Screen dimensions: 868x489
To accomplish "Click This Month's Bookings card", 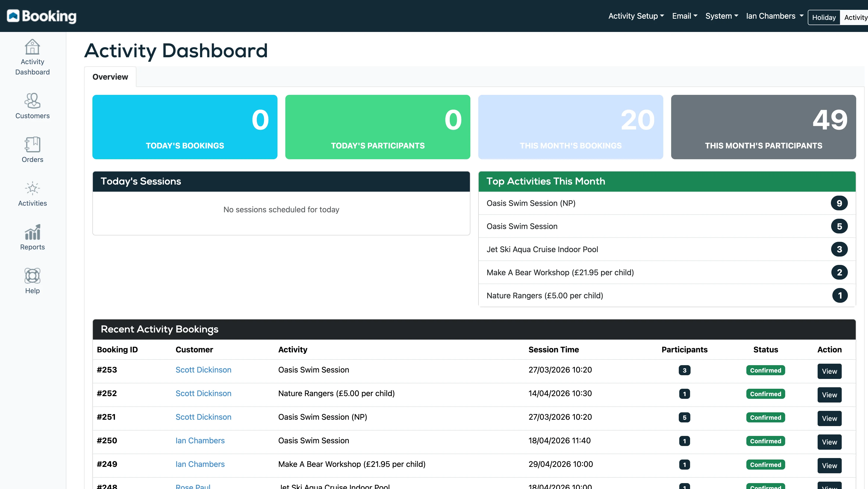I will 570,127.
